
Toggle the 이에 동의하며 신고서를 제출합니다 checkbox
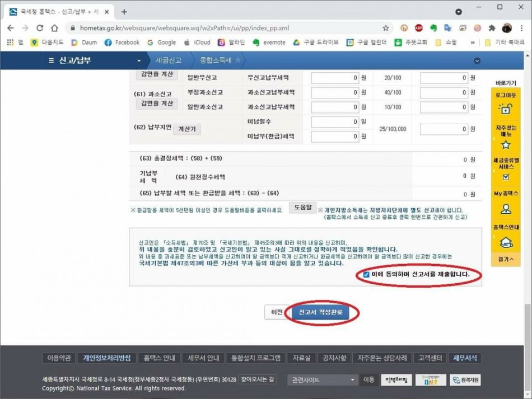click(366, 275)
